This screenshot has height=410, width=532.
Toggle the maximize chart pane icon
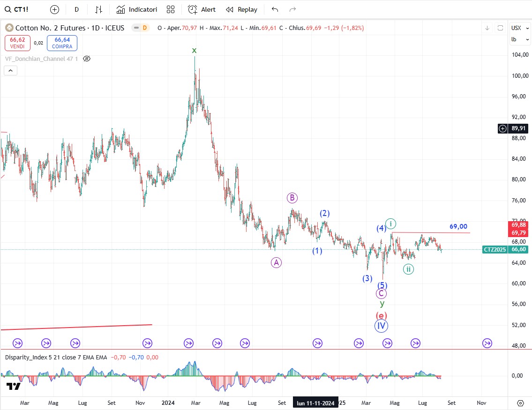click(500, 28)
